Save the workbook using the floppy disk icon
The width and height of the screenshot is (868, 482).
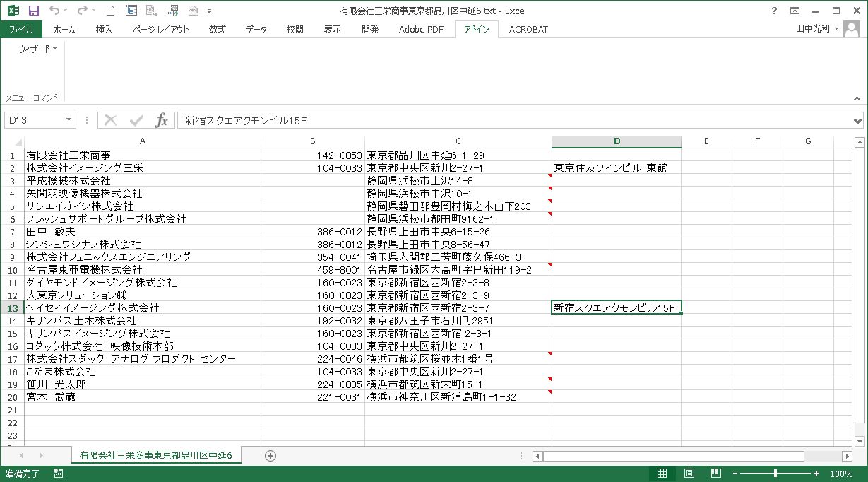(34, 11)
